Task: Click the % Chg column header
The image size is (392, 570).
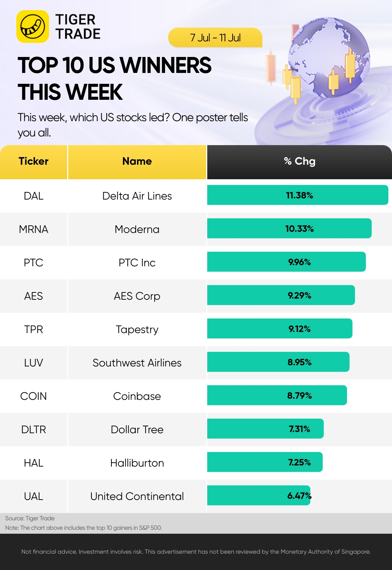Action: tap(299, 161)
